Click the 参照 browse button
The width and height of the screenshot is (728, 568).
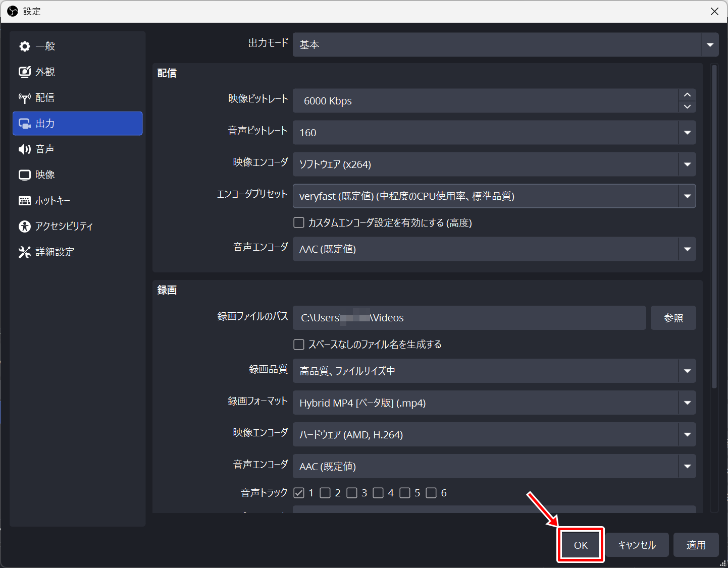[x=673, y=318]
